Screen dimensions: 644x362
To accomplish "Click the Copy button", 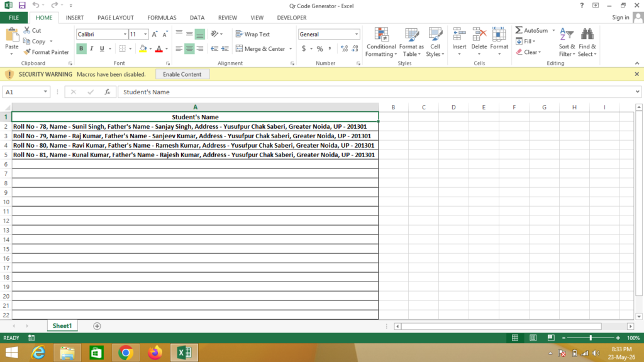I will pos(35,41).
